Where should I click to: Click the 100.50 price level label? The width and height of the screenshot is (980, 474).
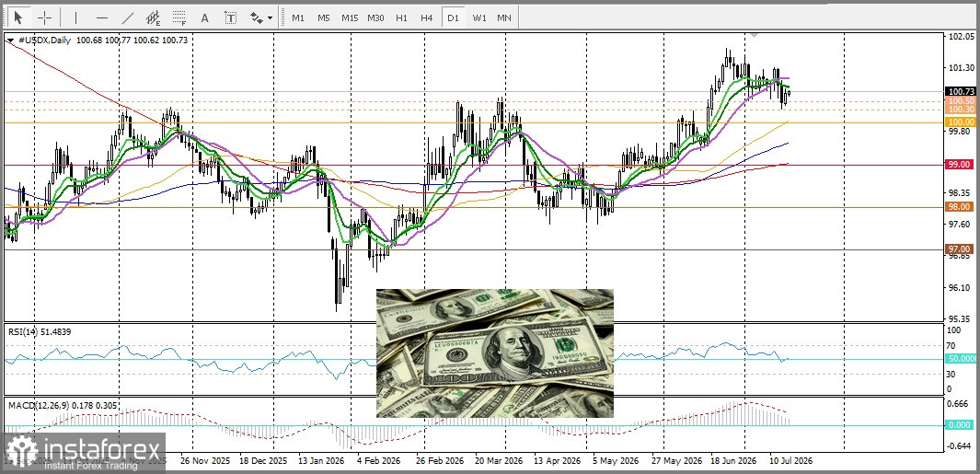click(960, 100)
